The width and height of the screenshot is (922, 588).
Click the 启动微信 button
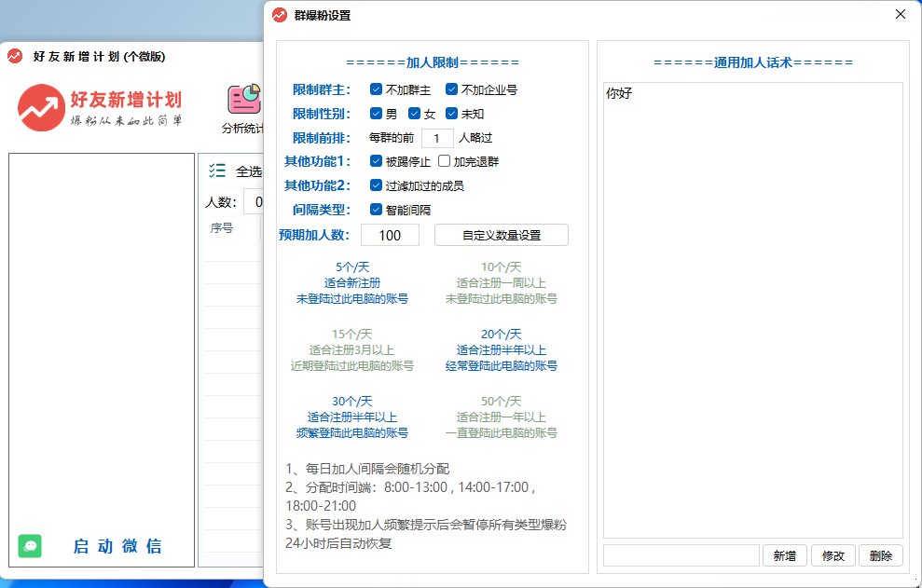pos(117,546)
